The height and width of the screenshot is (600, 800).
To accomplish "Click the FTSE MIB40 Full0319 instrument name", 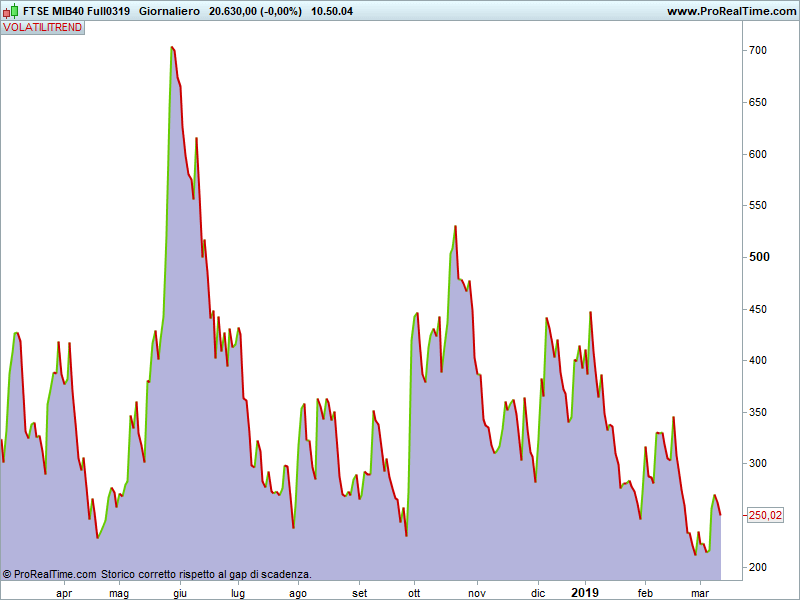I will (77, 11).
